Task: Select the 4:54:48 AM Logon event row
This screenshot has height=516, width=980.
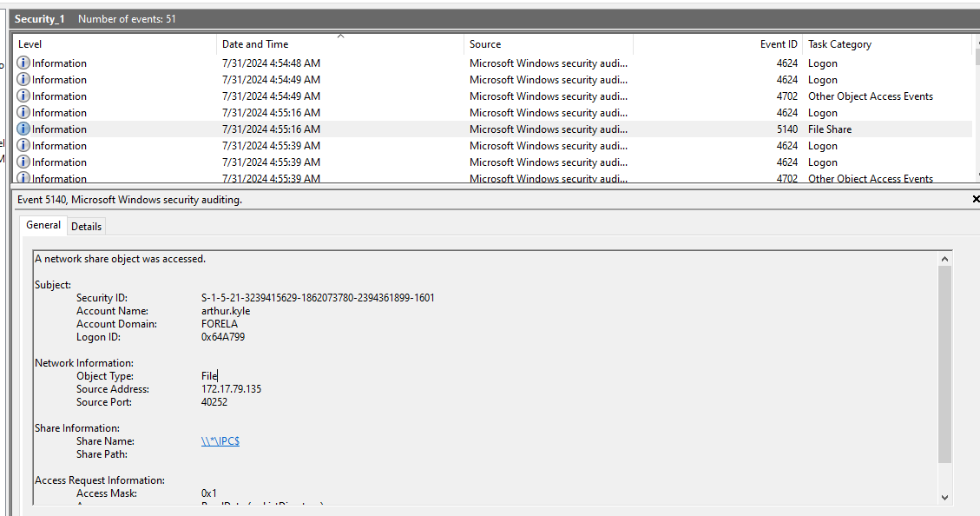Action: (x=492, y=63)
